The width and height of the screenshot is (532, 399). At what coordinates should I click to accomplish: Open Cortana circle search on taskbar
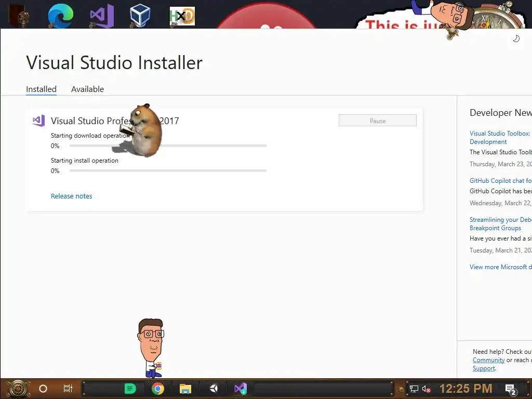click(43, 389)
